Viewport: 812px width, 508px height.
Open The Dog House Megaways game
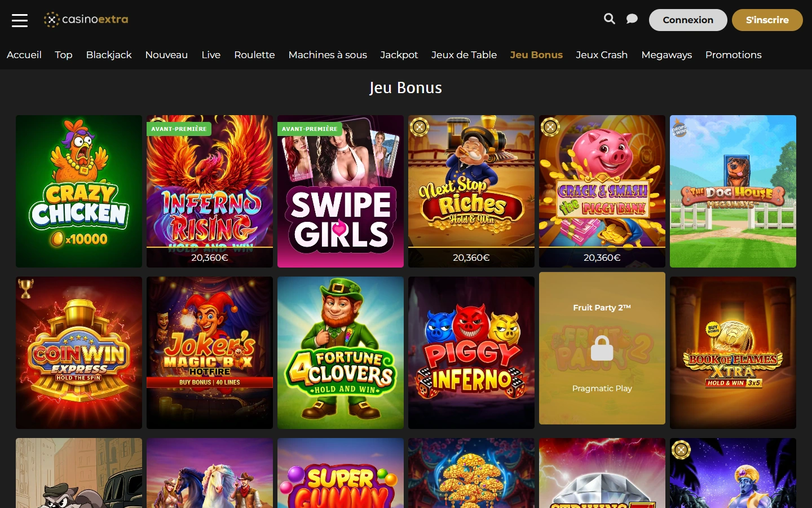pyautogui.click(x=733, y=191)
